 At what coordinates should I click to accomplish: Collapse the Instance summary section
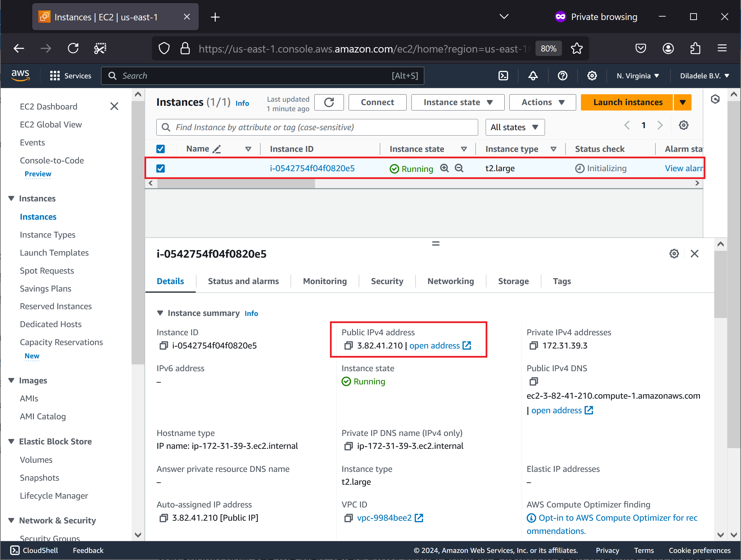coord(160,313)
